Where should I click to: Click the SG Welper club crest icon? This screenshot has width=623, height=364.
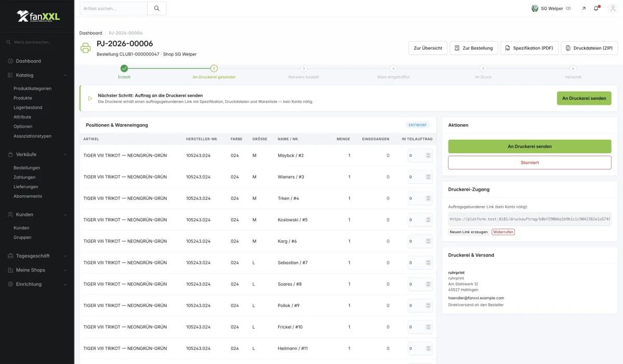click(535, 8)
